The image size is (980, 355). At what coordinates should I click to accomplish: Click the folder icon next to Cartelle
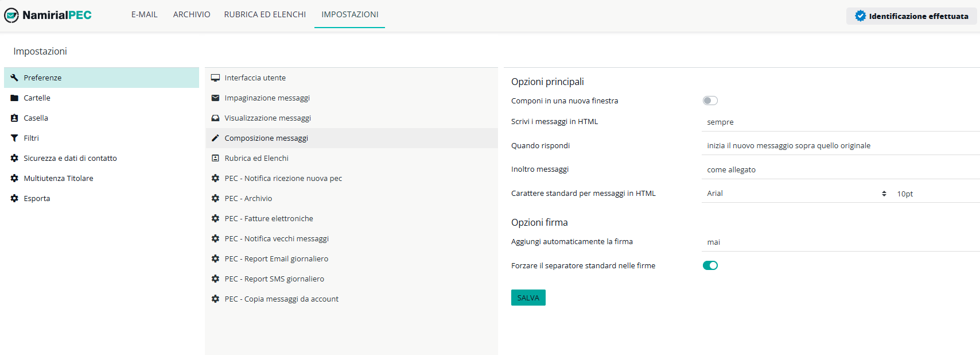14,98
